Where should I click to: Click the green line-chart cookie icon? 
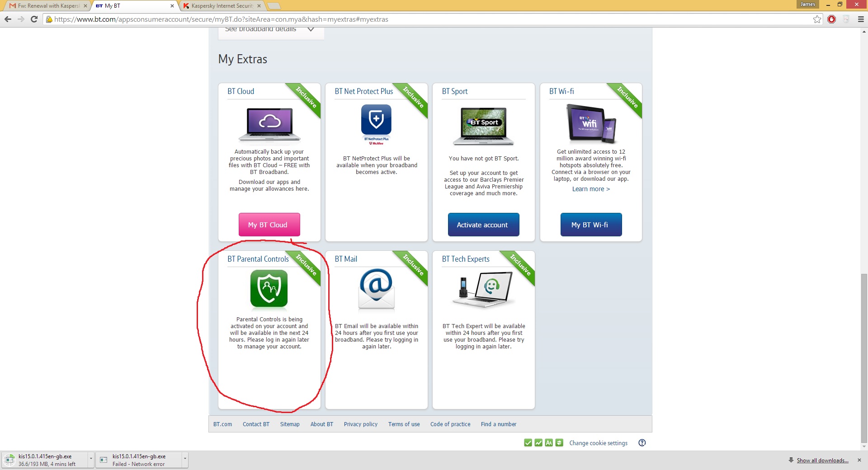[x=538, y=443]
